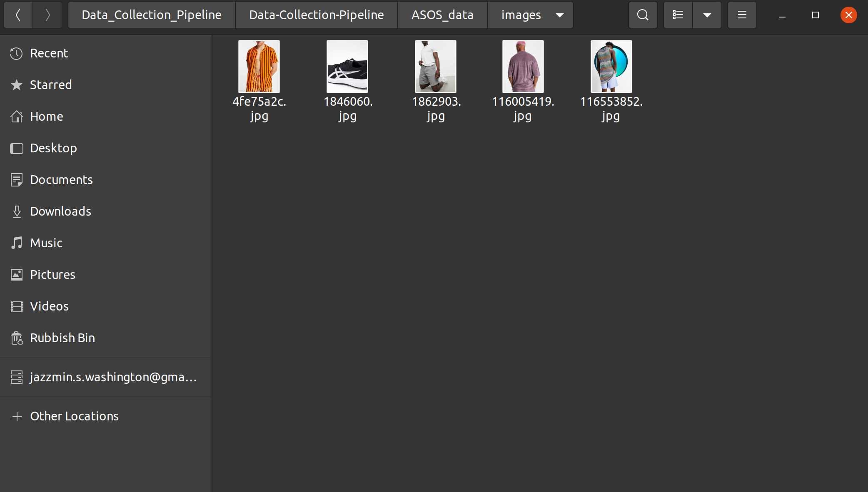This screenshot has height=492, width=868.
Task: Expand Other Locations entry
Action: [74, 416]
